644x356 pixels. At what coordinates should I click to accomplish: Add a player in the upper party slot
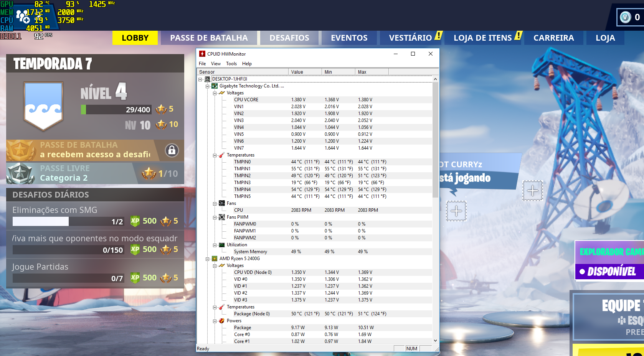(533, 191)
